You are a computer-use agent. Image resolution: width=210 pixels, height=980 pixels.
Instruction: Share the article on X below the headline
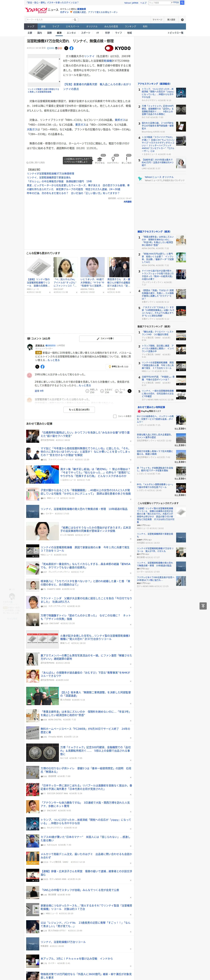[66, 48]
